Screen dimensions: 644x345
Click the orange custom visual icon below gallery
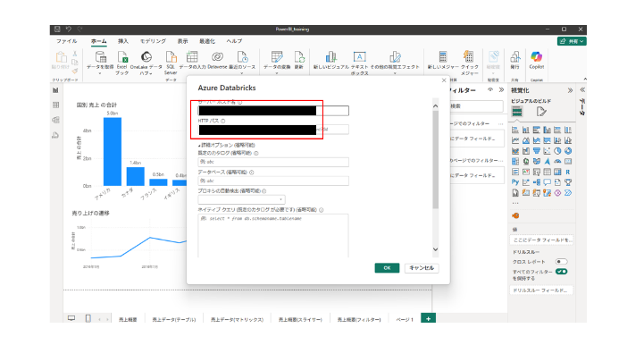515,215
